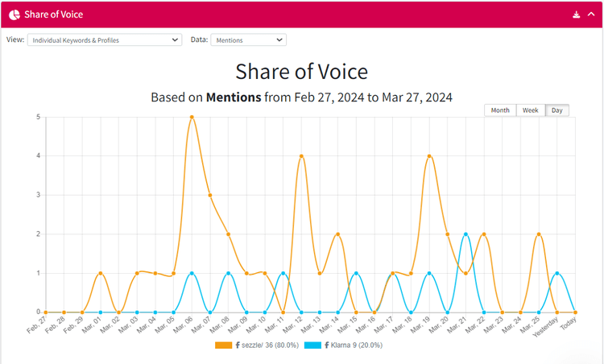The height and width of the screenshot is (364, 604).
Task: Download the Share of Voice chart
Action: (577, 14)
